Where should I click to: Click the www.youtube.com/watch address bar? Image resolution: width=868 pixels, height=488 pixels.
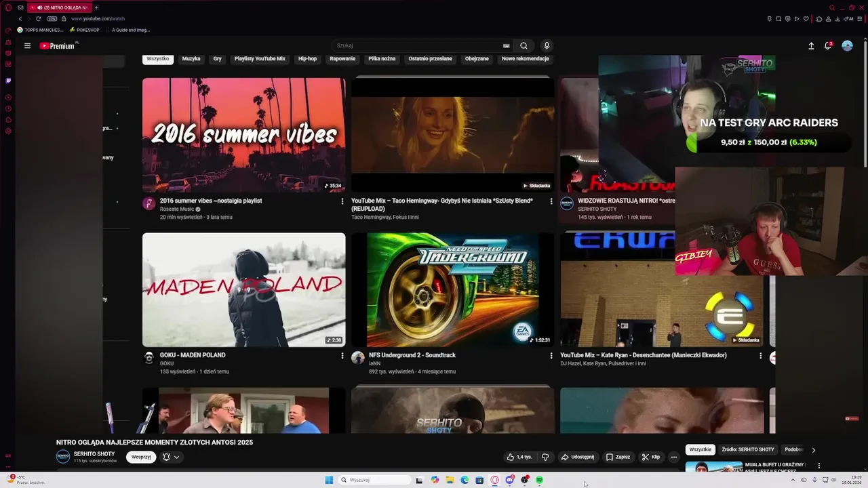pos(98,19)
